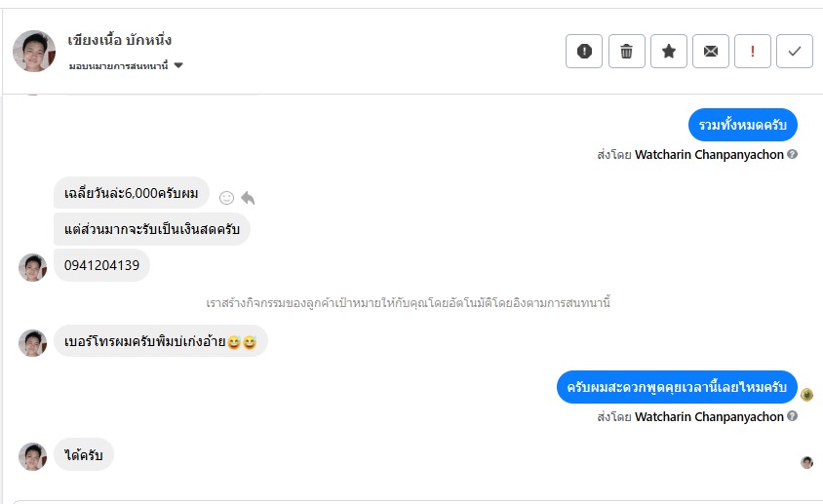823x504 pixels.
Task: Click the รวมทั้งหมดครับ sent message bubble
Action: click(743, 126)
